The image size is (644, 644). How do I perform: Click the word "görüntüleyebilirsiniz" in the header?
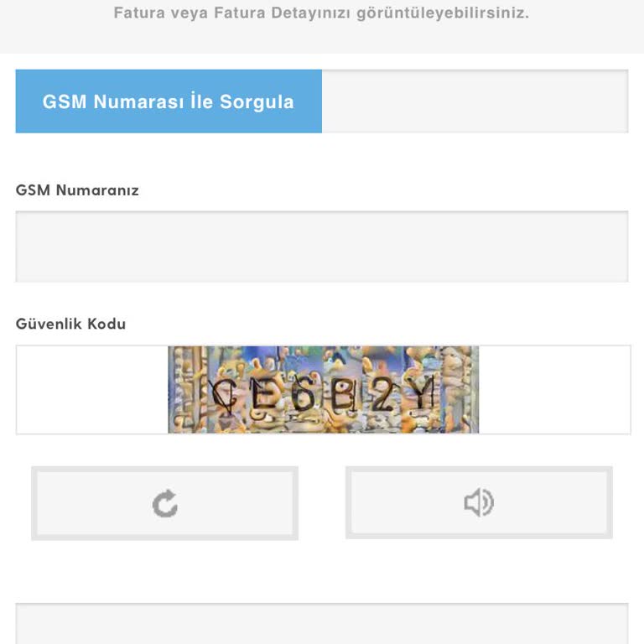tap(442, 13)
